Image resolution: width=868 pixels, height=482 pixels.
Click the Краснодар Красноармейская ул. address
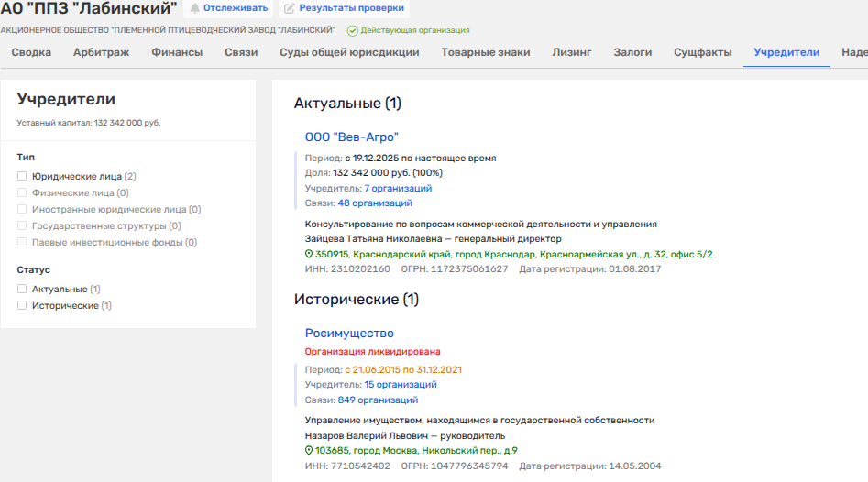tap(513, 255)
